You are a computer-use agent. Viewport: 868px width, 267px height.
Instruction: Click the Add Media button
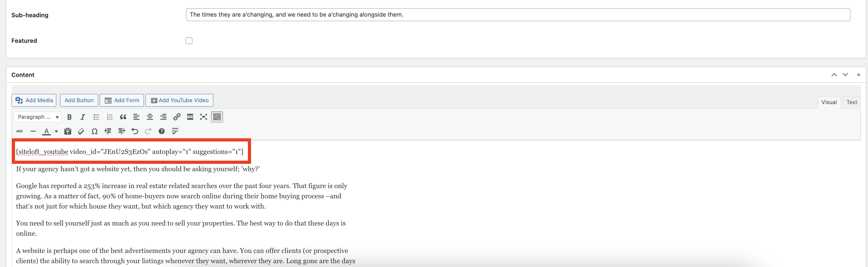click(34, 100)
